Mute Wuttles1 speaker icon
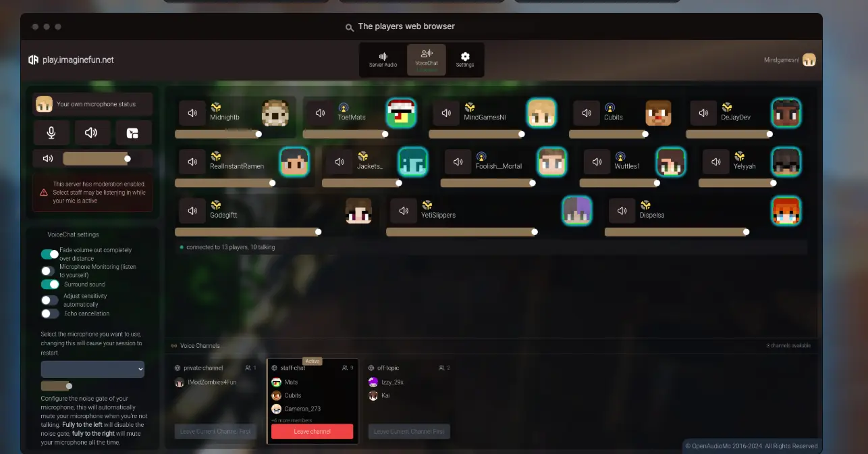 597,161
